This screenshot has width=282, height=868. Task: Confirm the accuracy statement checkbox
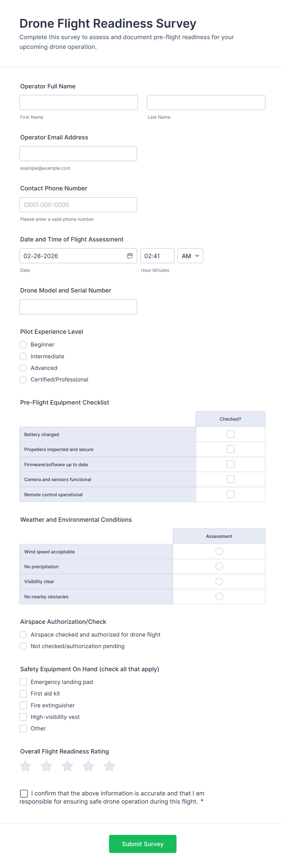[x=24, y=793]
